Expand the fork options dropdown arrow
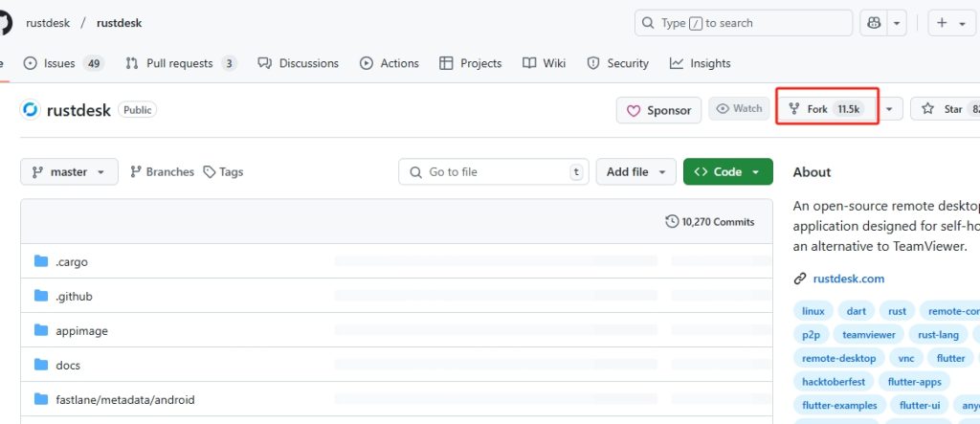The width and height of the screenshot is (980, 424). (x=889, y=109)
